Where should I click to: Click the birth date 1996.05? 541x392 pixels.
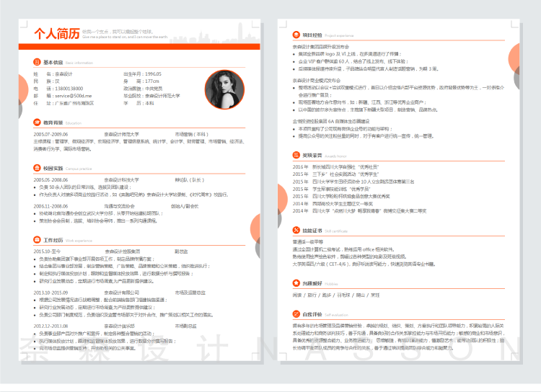coord(153,73)
